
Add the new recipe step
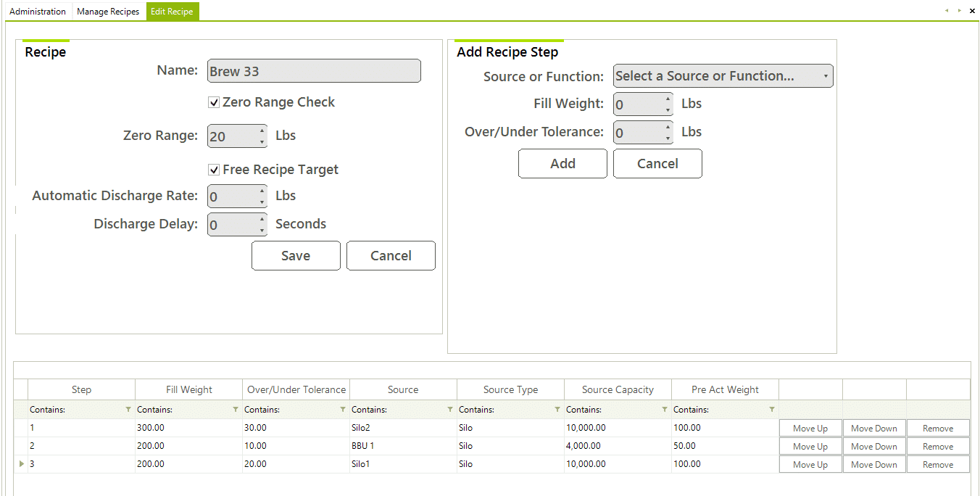[562, 164]
